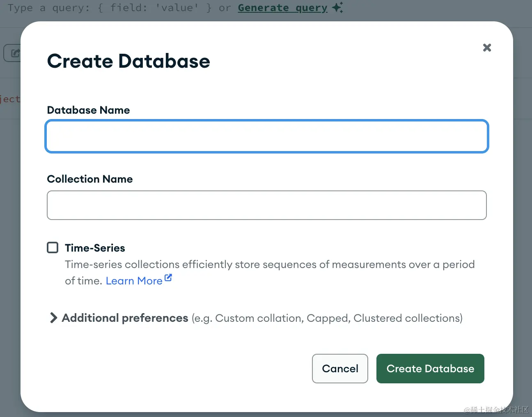Click the Database Name field label
Viewport: 532px width, 417px height.
coord(88,110)
